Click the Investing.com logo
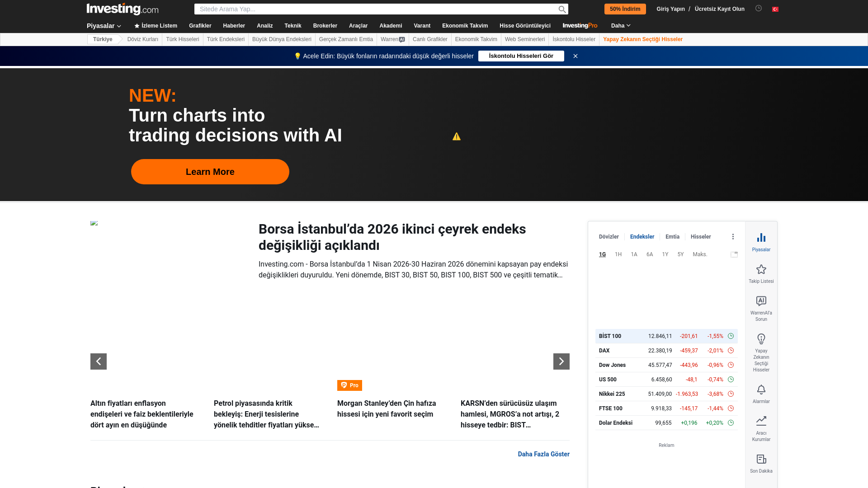The height and width of the screenshot is (488, 868). [x=123, y=9]
